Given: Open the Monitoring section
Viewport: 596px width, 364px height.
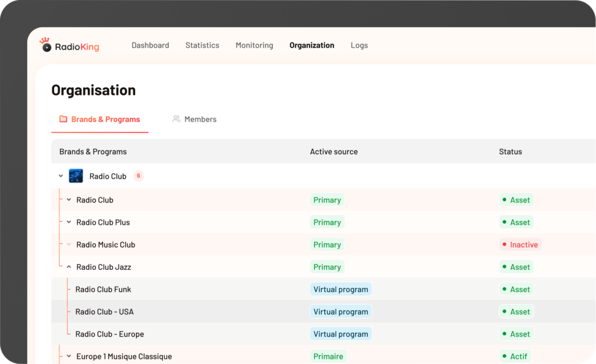Looking at the screenshot, I should 254,45.
